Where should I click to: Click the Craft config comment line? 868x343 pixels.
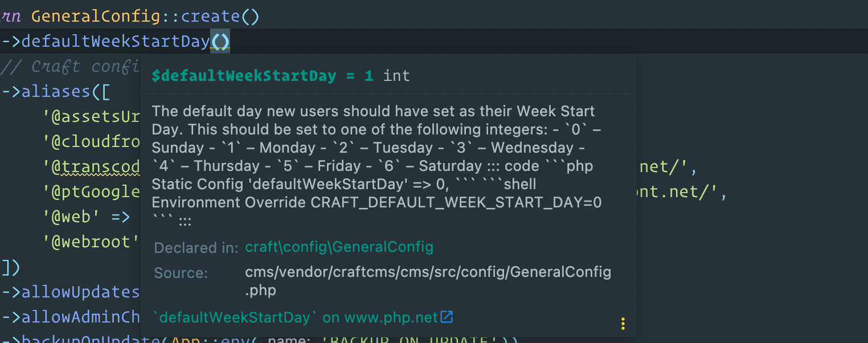pyautogui.click(x=68, y=66)
